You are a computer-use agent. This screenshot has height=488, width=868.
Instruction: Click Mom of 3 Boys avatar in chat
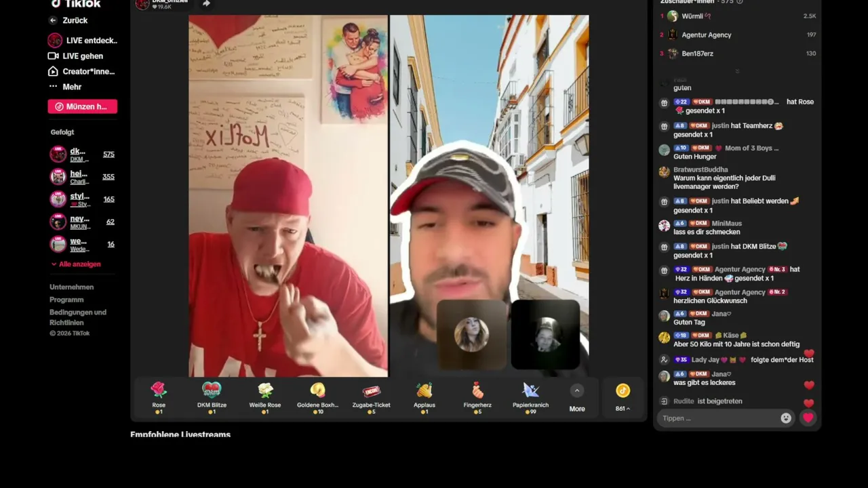point(664,150)
